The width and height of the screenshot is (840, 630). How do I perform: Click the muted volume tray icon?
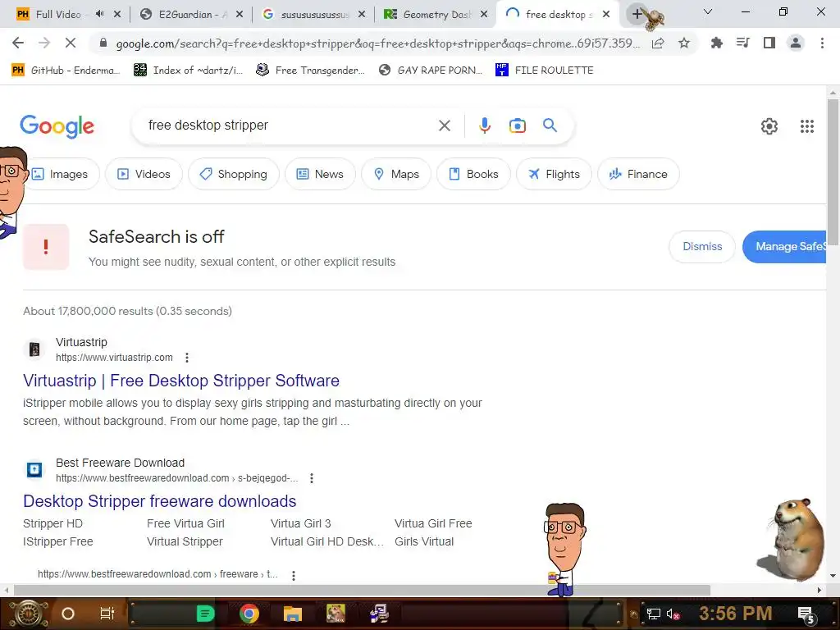point(673,614)
